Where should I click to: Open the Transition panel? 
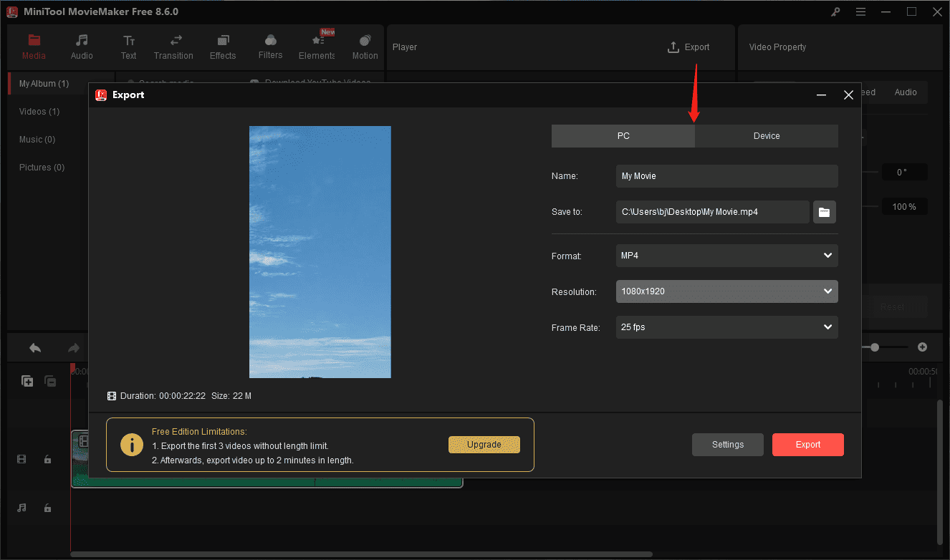coord(173,46)
